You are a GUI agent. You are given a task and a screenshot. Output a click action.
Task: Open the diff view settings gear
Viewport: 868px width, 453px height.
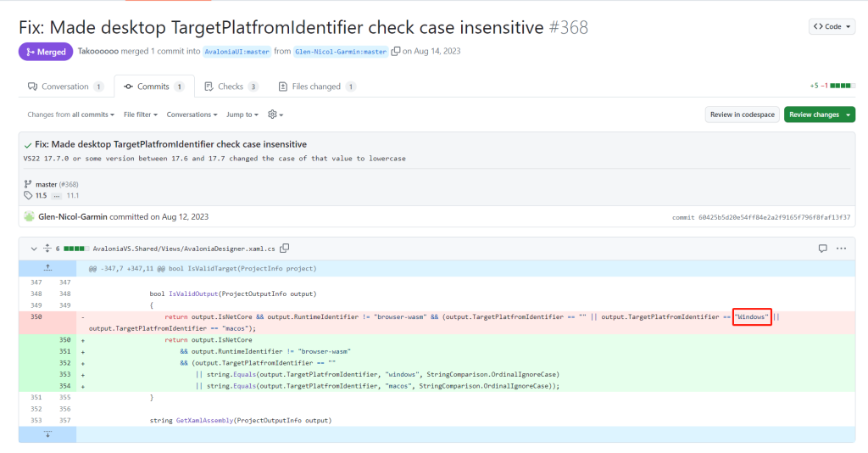pyautogui.click(x=275, y=115)
